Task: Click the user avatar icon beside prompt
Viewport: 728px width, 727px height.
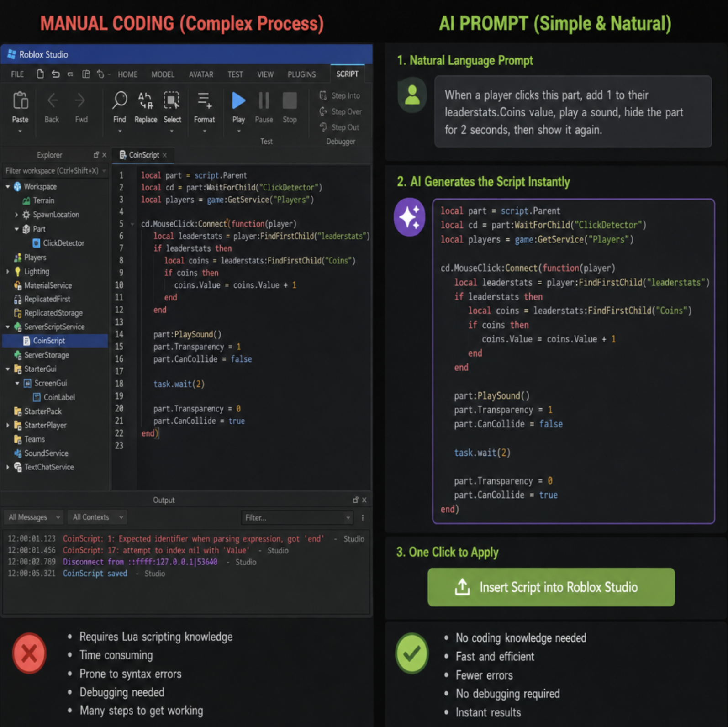Action: [x=412, y=95]
